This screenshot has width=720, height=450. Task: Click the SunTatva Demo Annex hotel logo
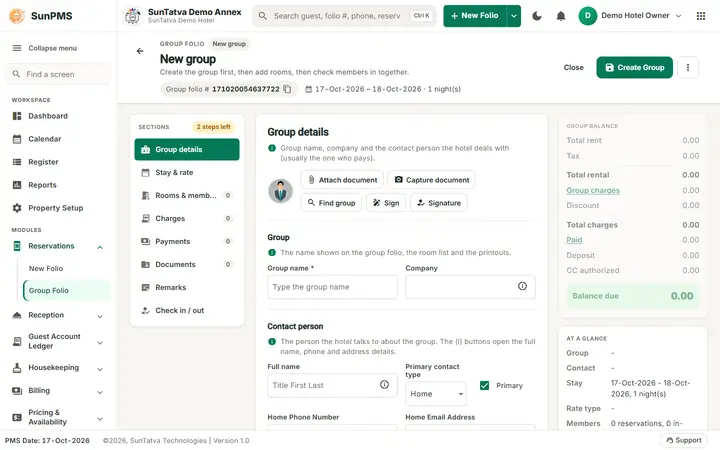(133, 16)
